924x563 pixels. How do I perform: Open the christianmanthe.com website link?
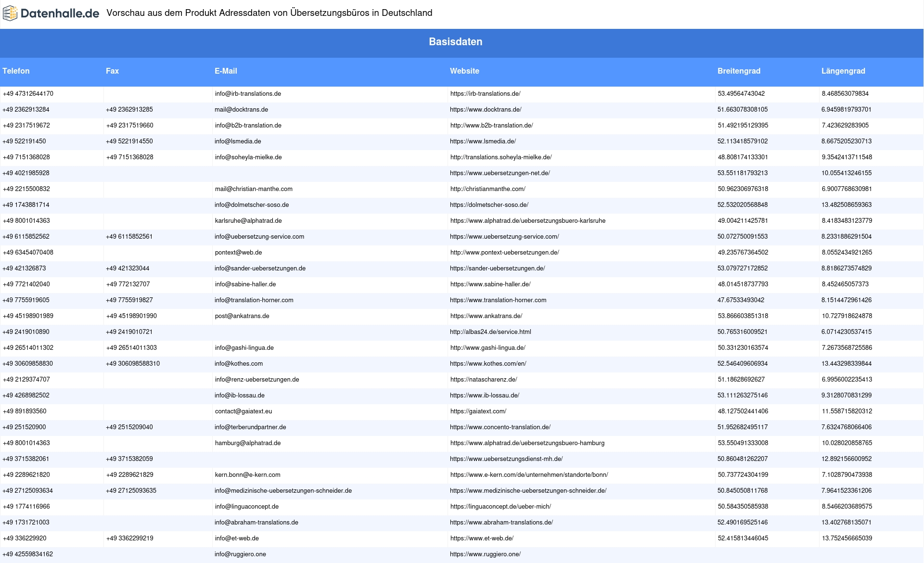coord(488,189)
